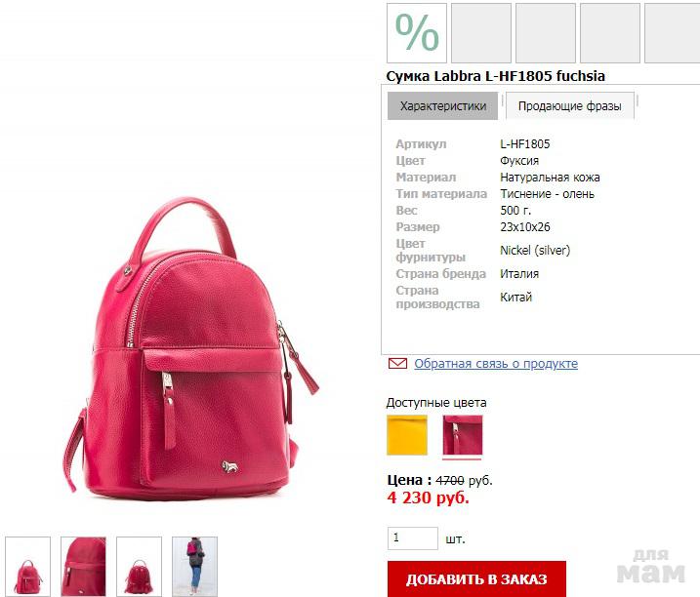The height and width of the screenshot is (597, 700).
Task: Switch to Продающие фразы tab
Action: pos(569,105)
